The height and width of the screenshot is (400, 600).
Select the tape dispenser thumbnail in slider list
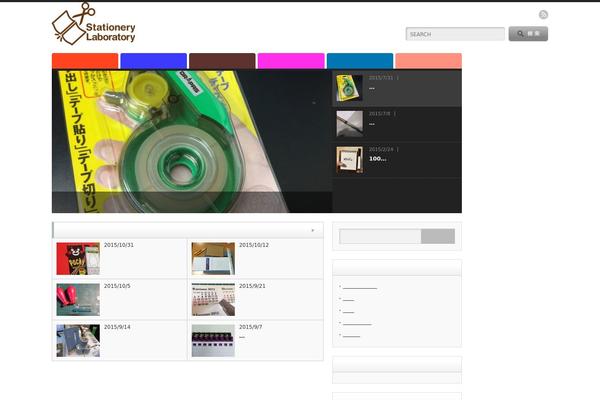pos(349,88)
